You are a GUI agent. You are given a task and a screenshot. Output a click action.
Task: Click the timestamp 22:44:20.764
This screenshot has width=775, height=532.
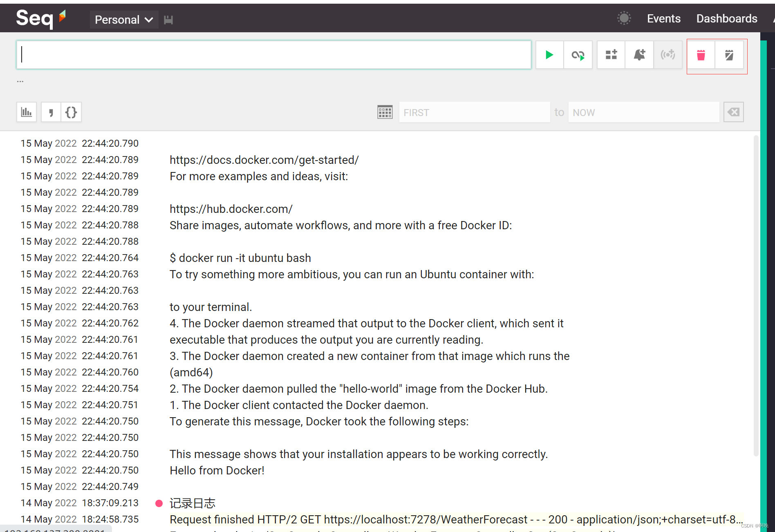click(x=110, y=258)
